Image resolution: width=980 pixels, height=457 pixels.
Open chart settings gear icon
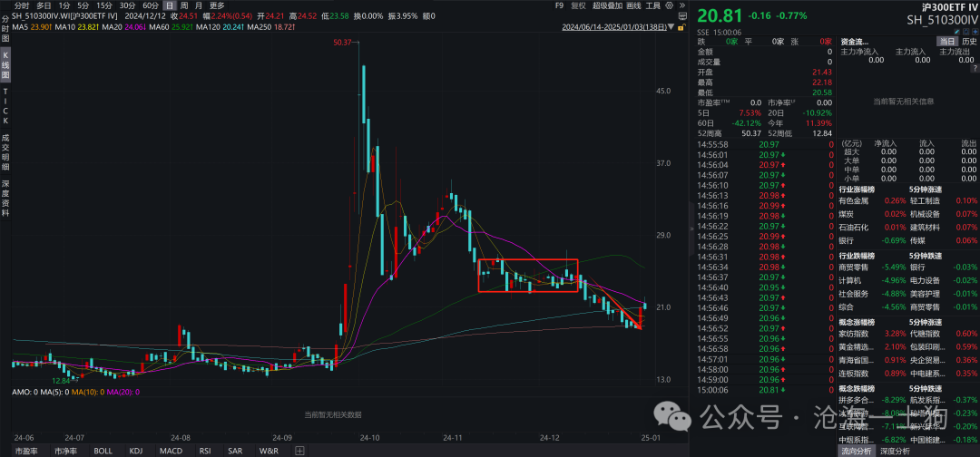pos(670,5)
